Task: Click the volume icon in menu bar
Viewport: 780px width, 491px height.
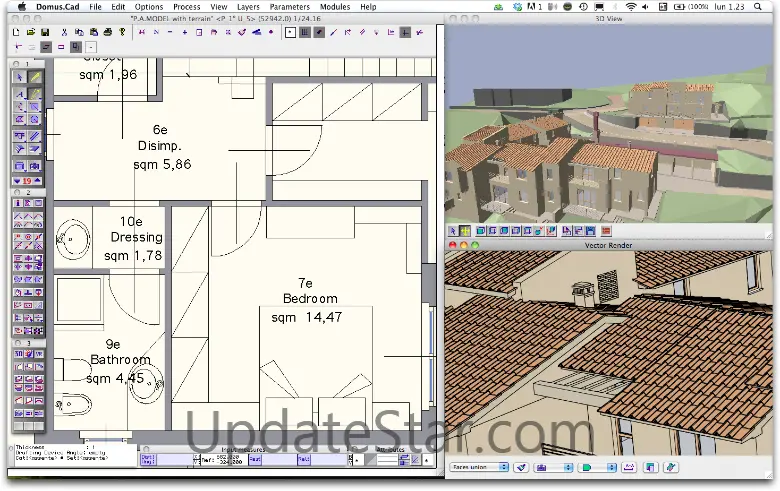Action: pyautogui.click(x=646, y=6)
